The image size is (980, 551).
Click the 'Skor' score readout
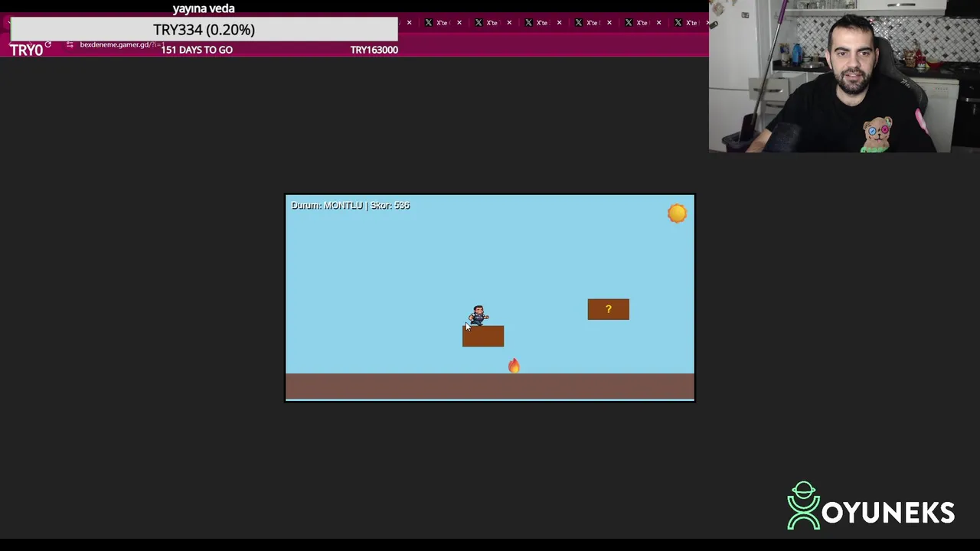coord(390,205)
